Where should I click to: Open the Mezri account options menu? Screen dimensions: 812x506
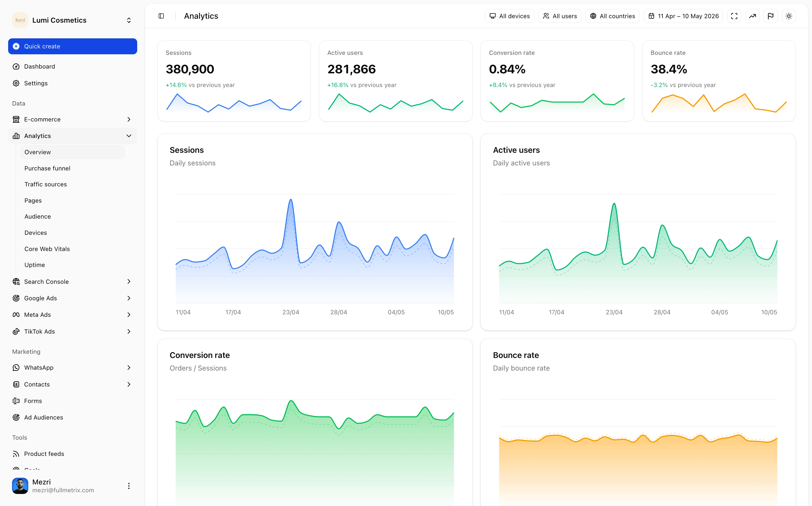tap(129, 486)
